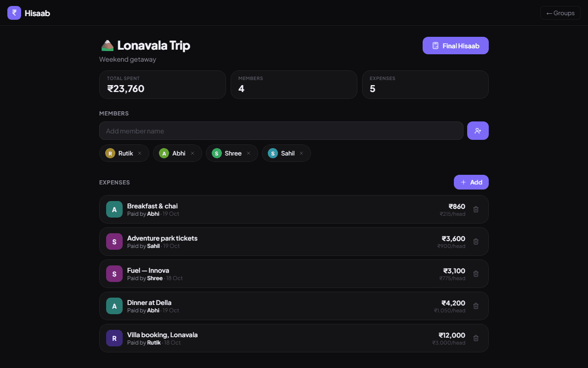
Task: Click the Total Spent ₹23,760 value
Action: 126,89
